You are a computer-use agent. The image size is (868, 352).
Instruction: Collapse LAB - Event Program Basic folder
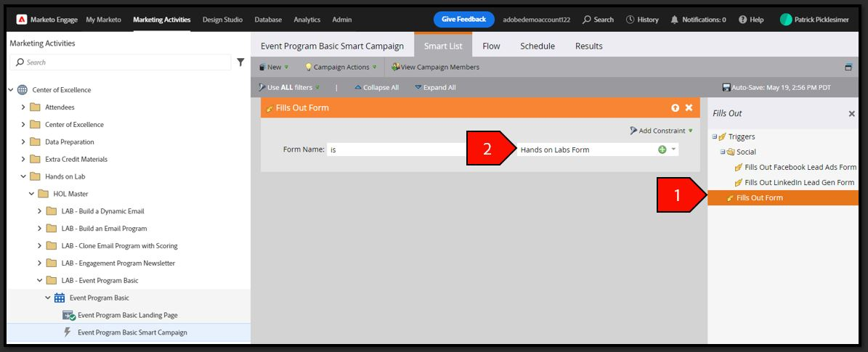tap(39, 281)
